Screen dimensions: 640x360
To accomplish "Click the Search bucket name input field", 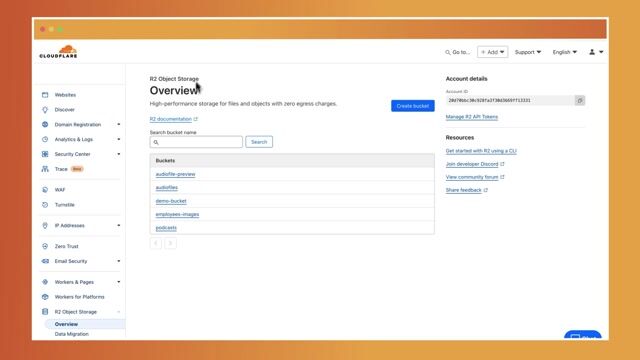I will (196, 142).
